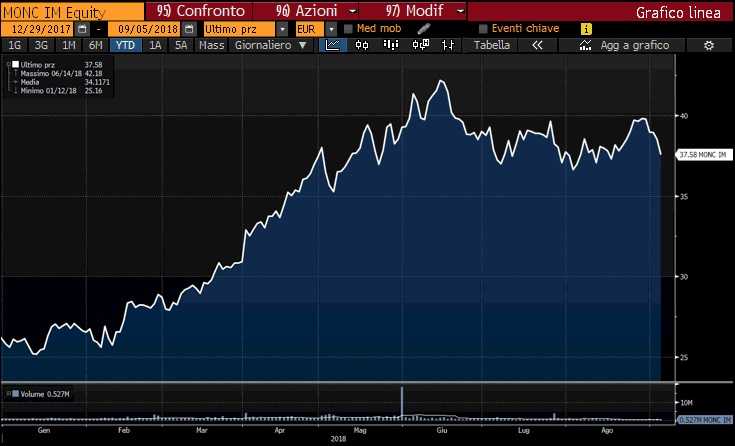Open calendar picker for end date
The width and height of the screenshot is (735, 446).
pyautogui.click(x=189, y=29)
